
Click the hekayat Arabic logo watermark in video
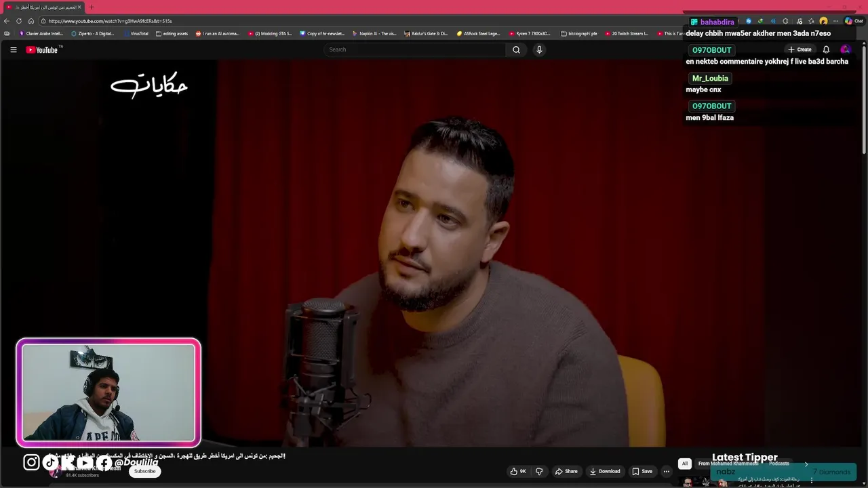click(149, 87)
